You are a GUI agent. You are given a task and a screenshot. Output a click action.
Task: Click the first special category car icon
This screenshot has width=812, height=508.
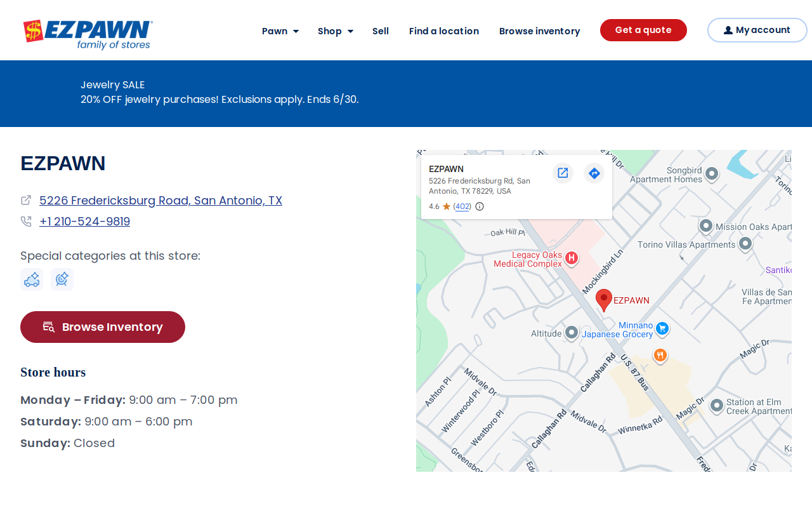coord(32,279)
